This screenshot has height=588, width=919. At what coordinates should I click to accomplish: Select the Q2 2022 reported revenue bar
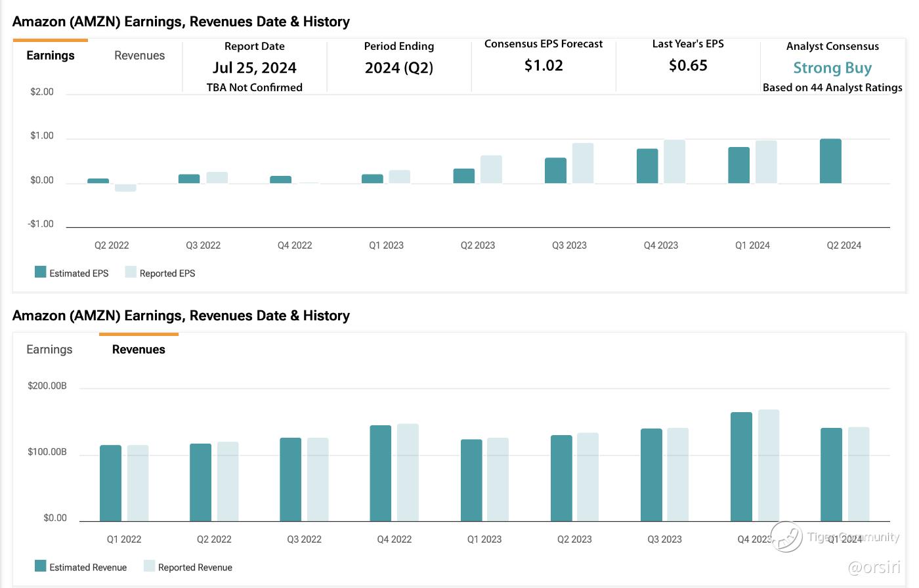[228, 481]
